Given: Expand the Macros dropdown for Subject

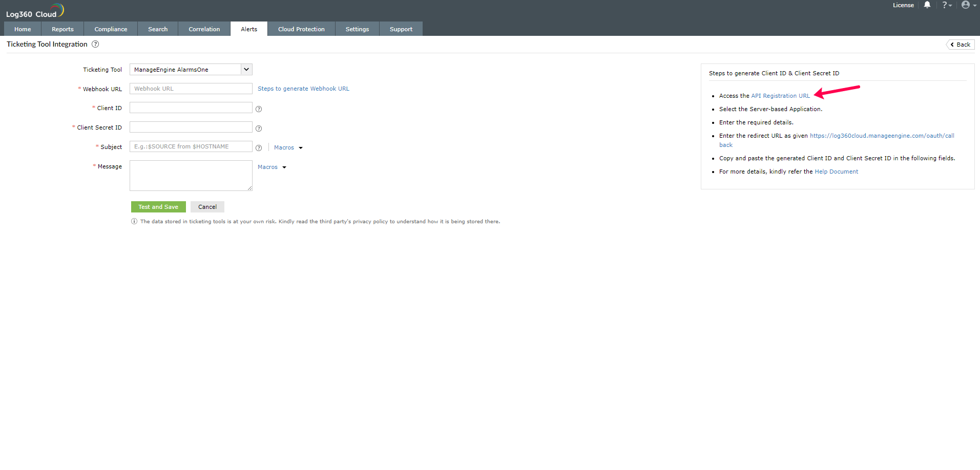Looking at the screenshot, I should (288, 147).
